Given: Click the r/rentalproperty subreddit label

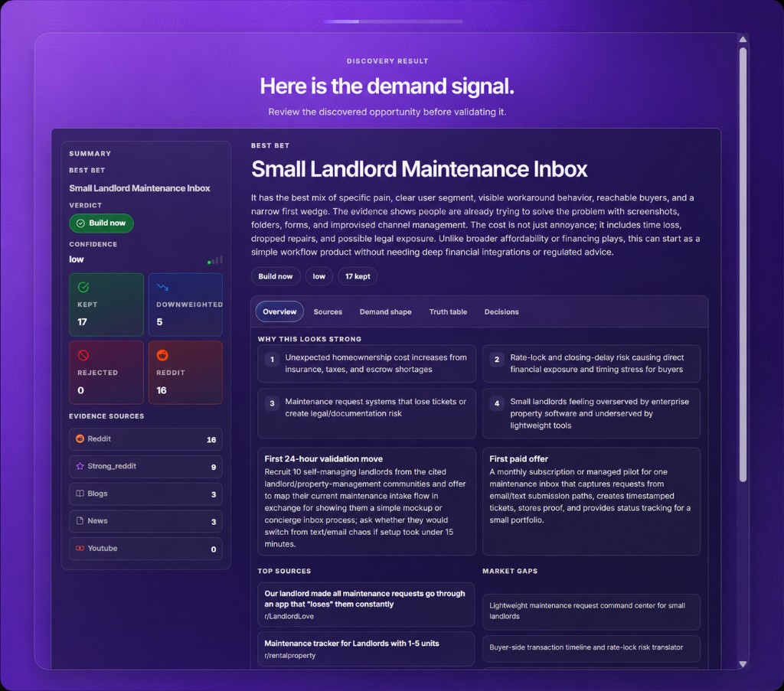Looking at the screenshot, I should pos(290,656).
